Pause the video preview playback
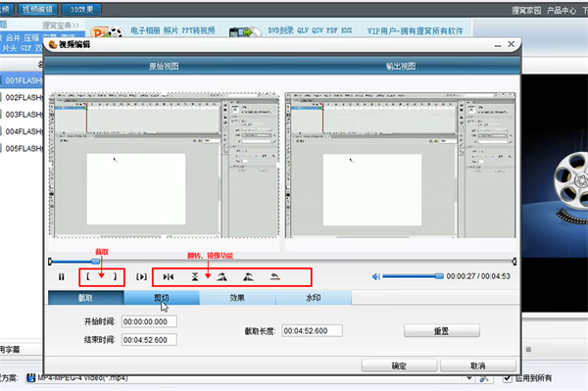Image resolution: width=588 pixels, height=391 pixels. point(61,277)
